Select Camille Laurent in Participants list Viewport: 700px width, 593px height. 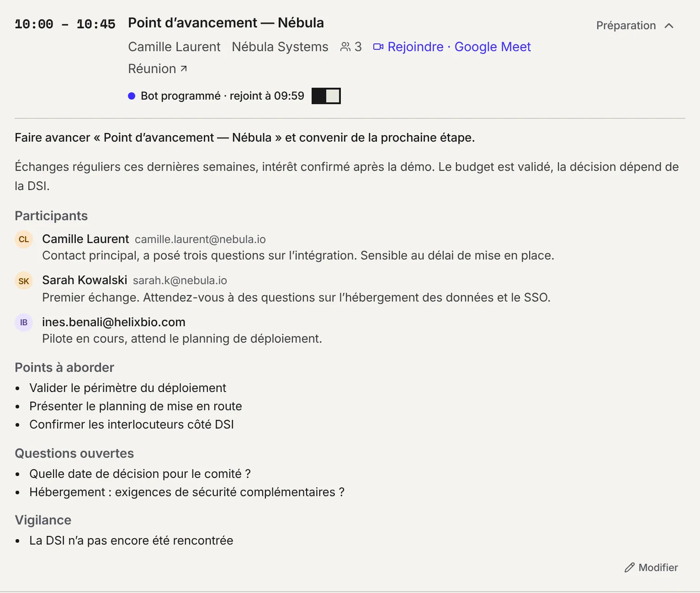coord(85,239)
